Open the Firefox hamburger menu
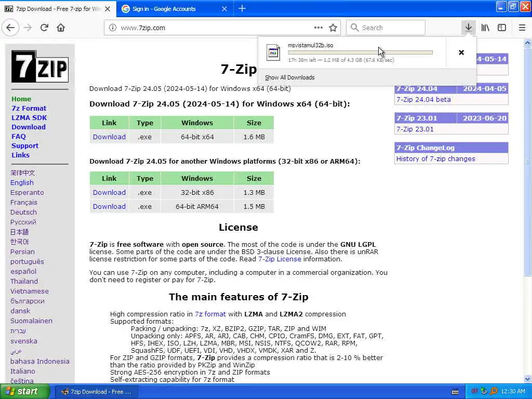This screenshot has height=399, width=532. point(522,28)
